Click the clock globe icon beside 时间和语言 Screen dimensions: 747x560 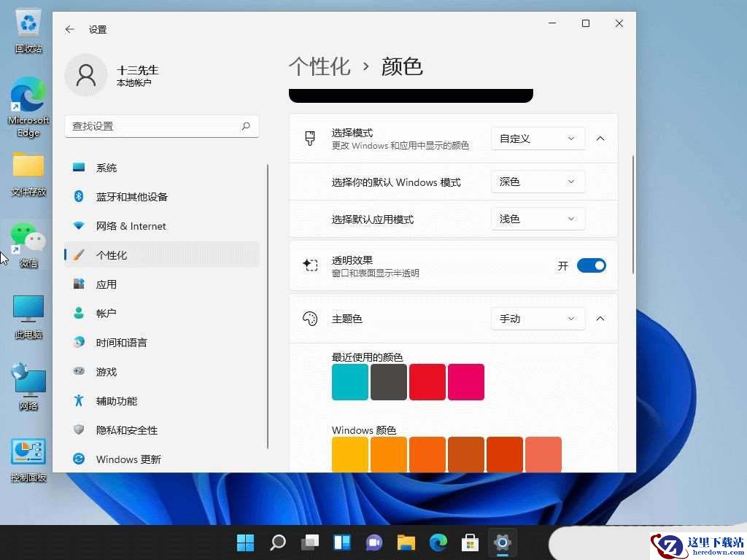pos(79,342)
